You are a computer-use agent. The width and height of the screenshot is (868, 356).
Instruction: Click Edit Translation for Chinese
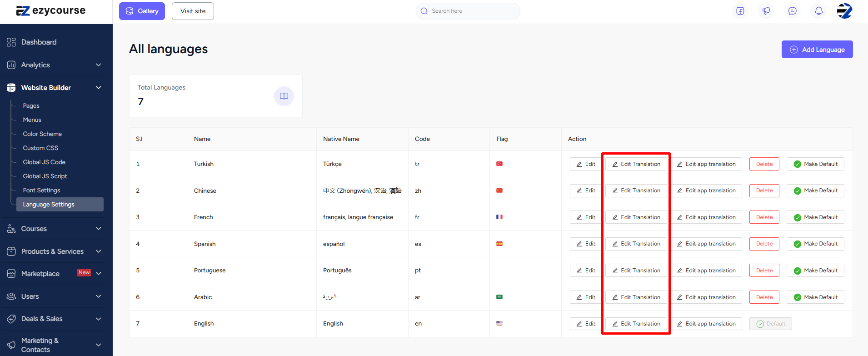click(636, 191)
